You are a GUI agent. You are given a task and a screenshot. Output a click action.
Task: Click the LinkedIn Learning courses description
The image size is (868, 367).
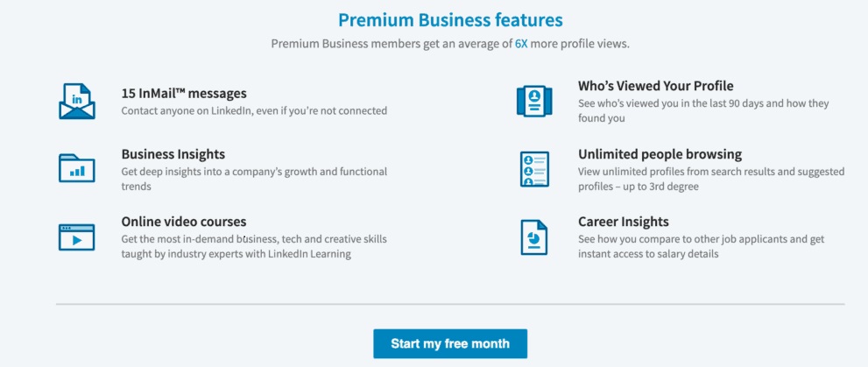click(x=254, y=246)
